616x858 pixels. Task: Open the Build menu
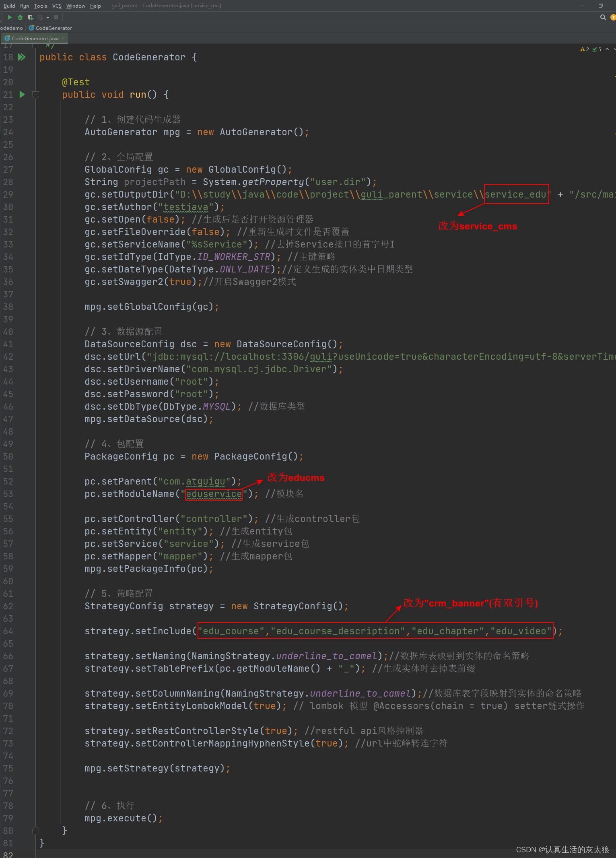tap(9, 6)
